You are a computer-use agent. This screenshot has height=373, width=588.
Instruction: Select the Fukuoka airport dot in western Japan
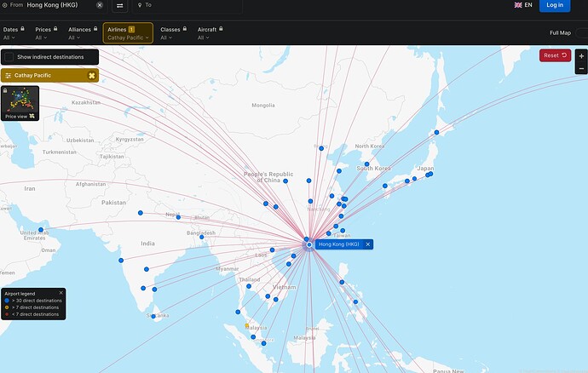(384, 186)
